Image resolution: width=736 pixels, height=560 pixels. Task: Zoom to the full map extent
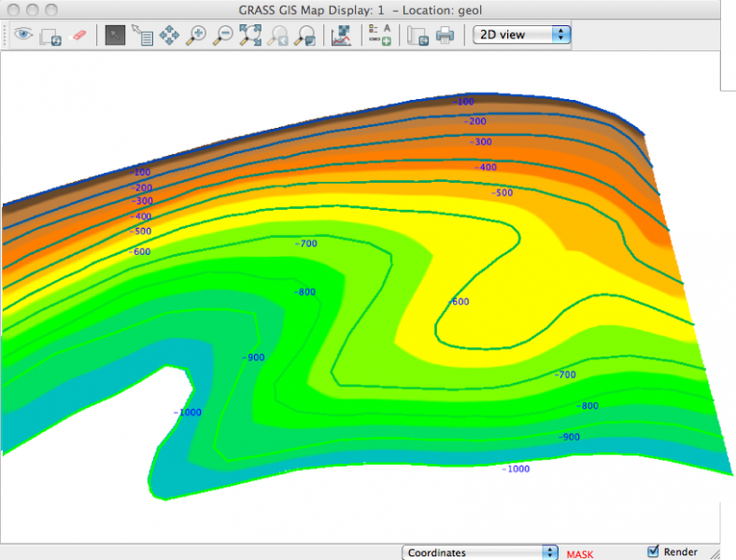(250, 35)
